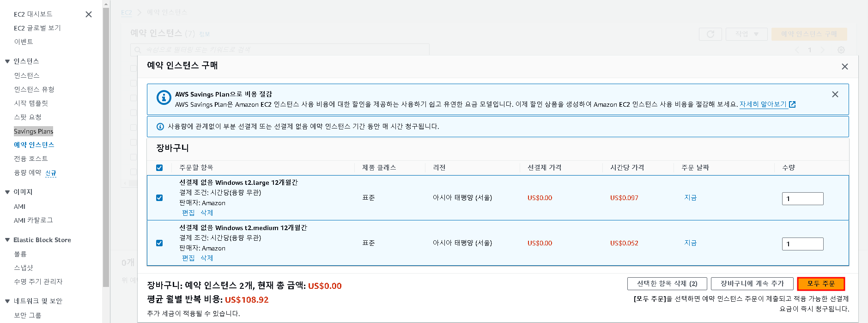Dismiss the AWS Savings Plan banner

[835, 94]
